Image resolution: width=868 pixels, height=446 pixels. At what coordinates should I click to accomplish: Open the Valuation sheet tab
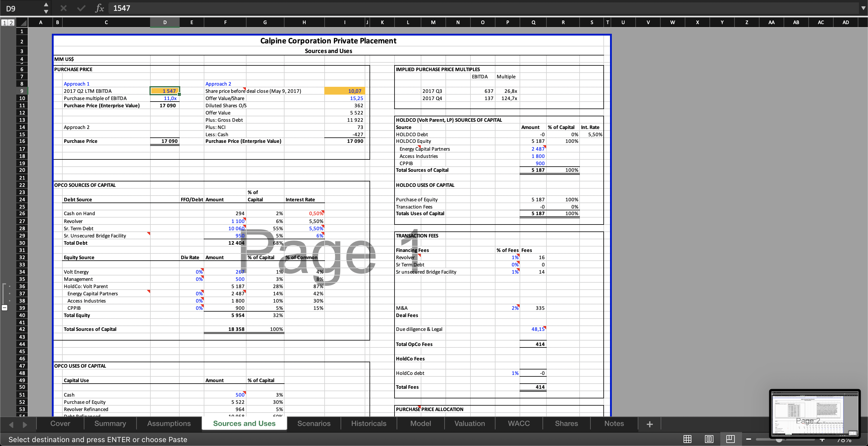[469, 423]
